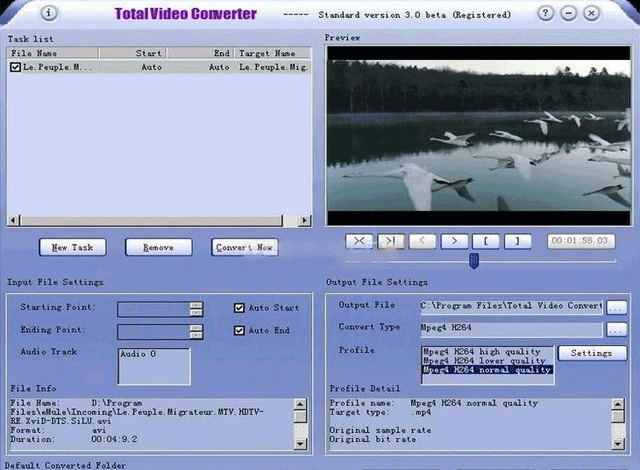
Task: Click the Settings button beside Profile
Action: pos(592,353)
